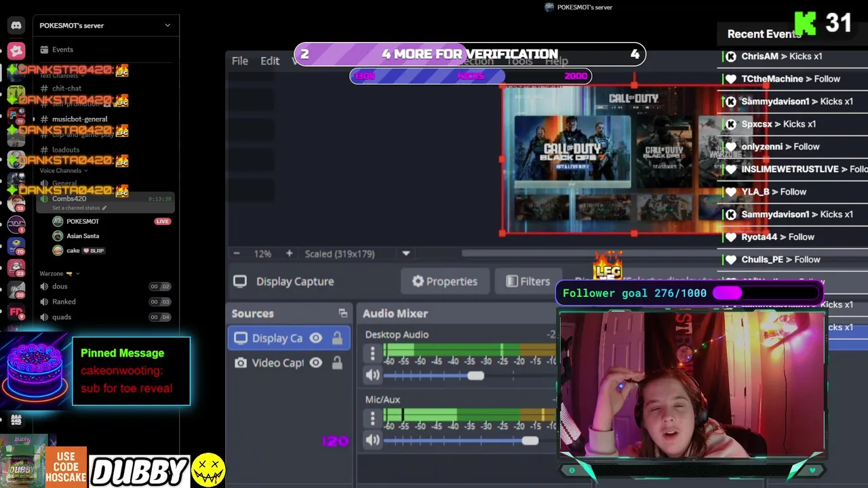Open Mic/Aux three-dot options menu

(372, 419)
